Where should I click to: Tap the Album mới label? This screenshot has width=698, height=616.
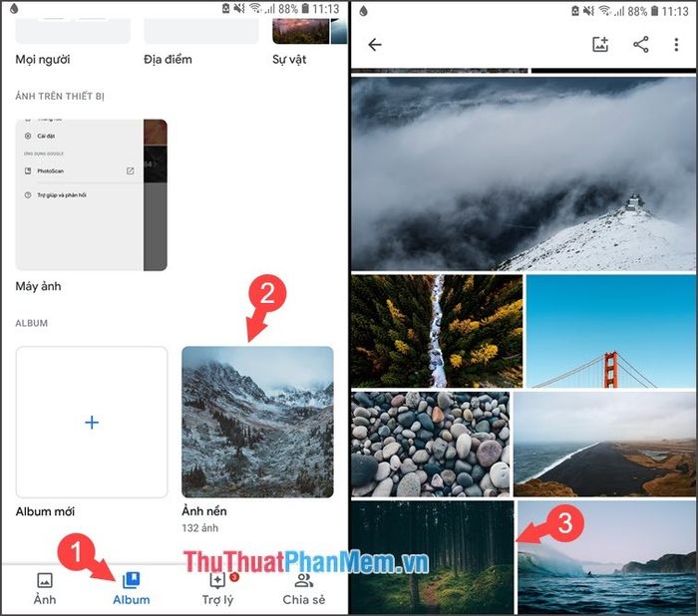pyautogui.click(x=45, y=511)
